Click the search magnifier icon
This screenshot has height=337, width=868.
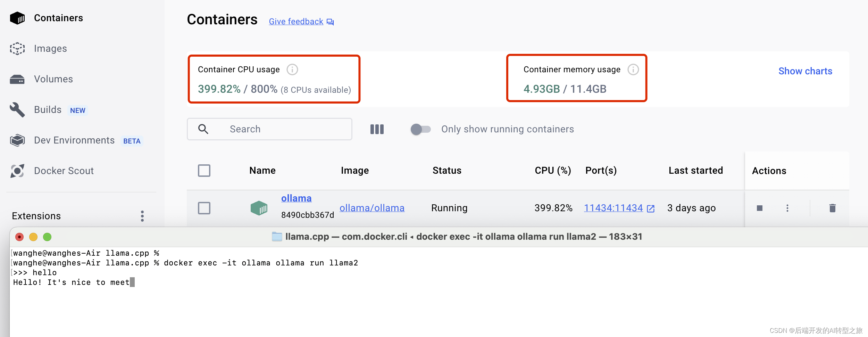[203, 129]
